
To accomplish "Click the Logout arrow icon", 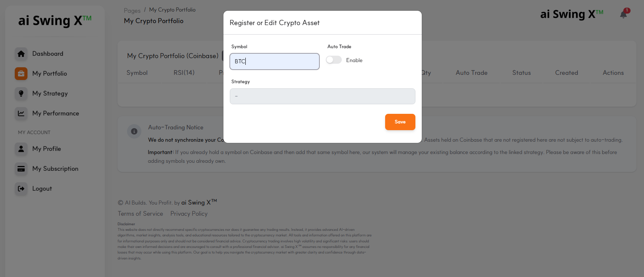I will 21,189.
